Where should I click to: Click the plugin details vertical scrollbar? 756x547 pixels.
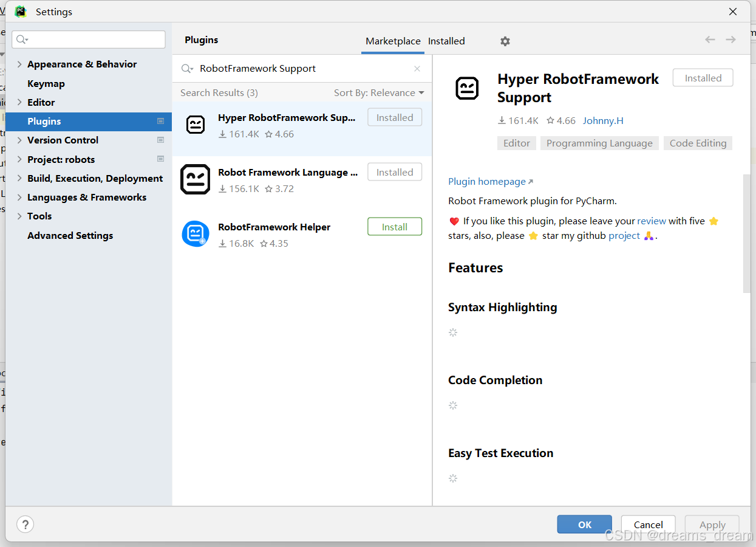coord(747,234)
